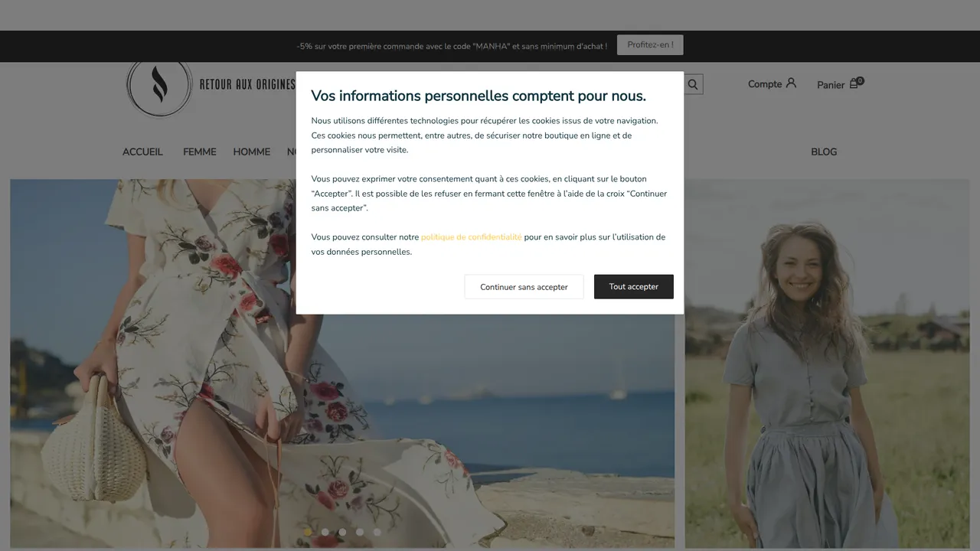Navigate to the BLOG menu item

coord(824,152)
